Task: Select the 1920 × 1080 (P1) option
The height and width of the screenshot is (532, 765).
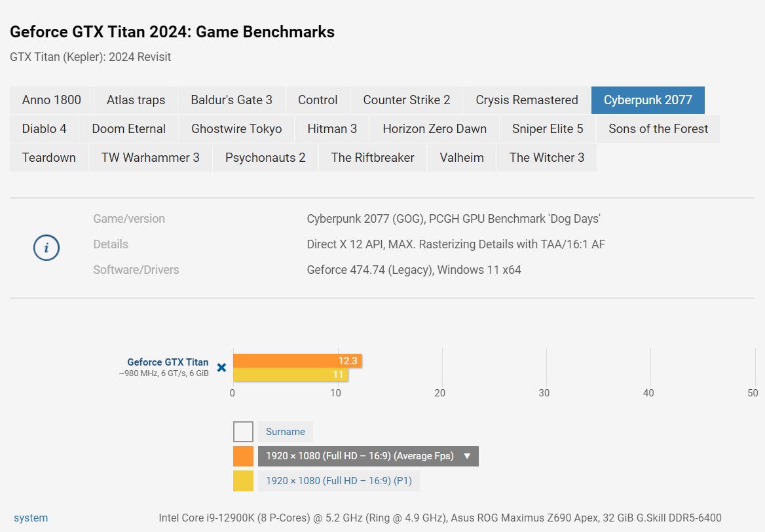Action: [x=339, y=481]
